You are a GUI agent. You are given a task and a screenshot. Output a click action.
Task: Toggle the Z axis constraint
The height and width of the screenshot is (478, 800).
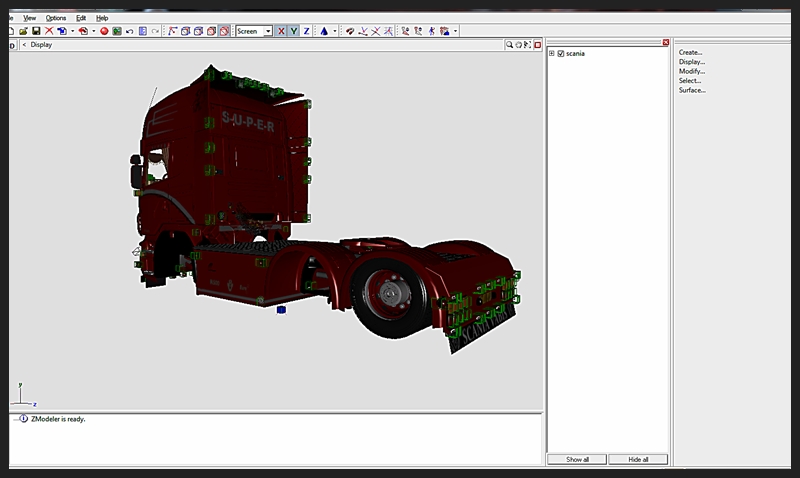(306, 31)
